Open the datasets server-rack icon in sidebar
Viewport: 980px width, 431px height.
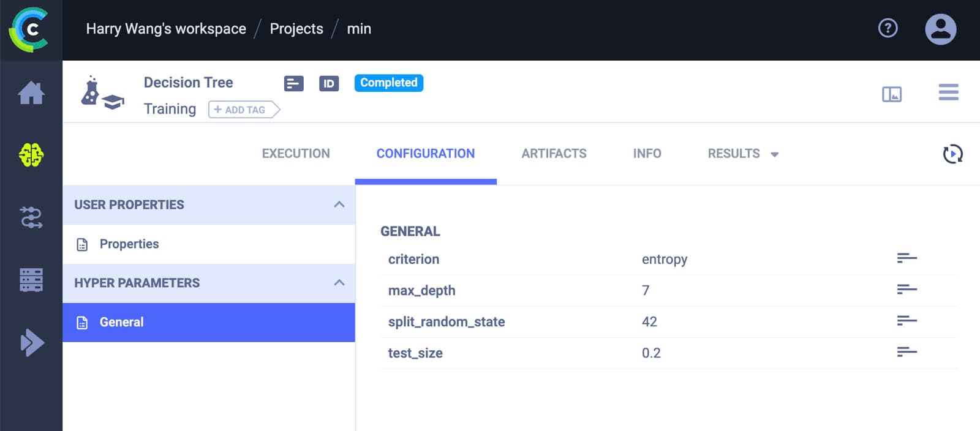[31, 280]
